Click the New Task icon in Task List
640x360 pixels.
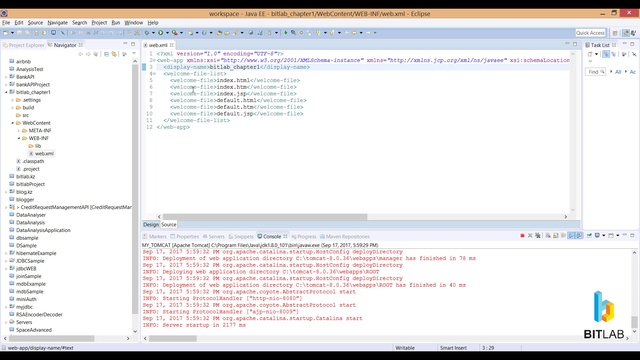click(x=590, y=54)
